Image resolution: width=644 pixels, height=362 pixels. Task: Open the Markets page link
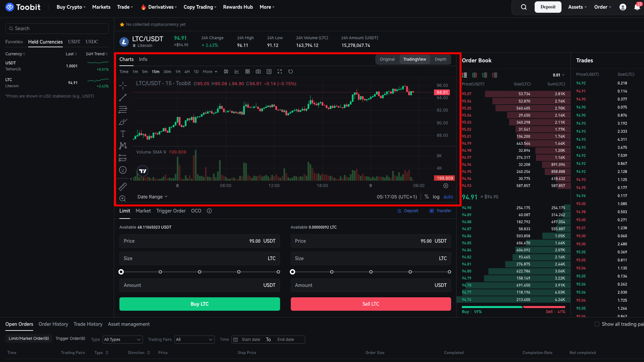tap(101, 7)
